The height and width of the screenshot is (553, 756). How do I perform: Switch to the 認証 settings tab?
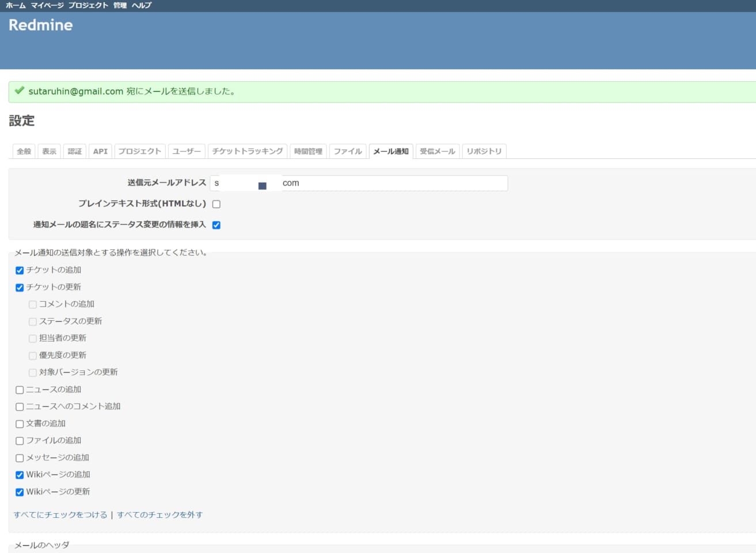75,151
